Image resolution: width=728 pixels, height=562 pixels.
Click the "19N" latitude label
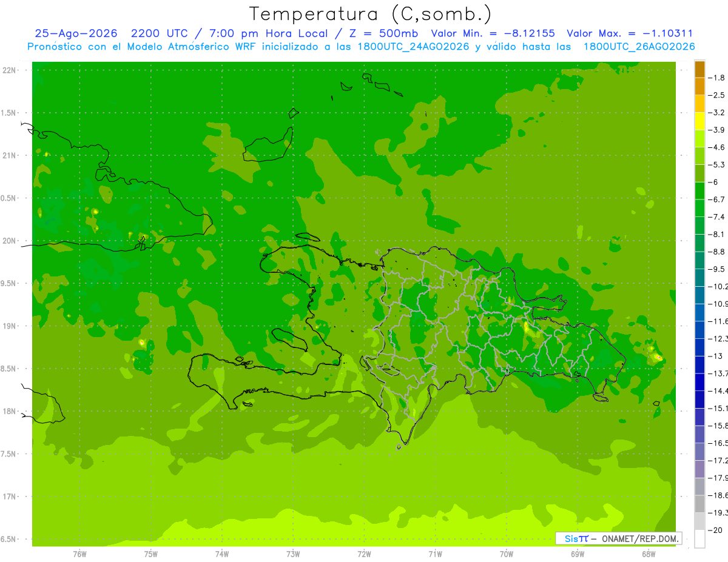pos(10,326)
